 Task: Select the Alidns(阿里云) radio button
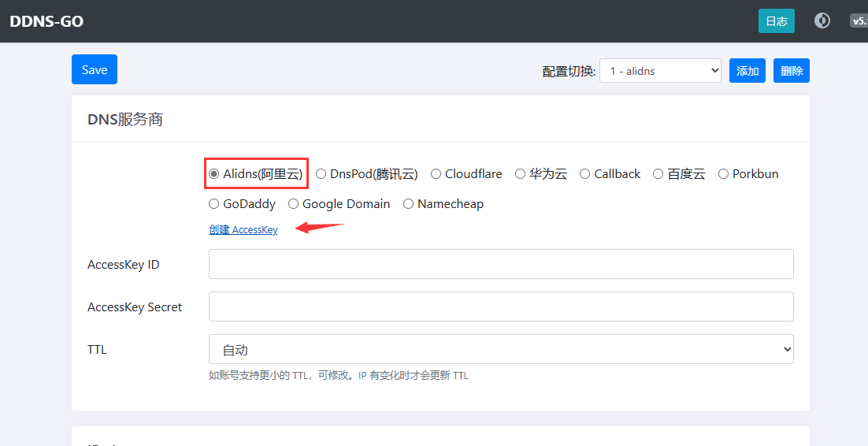pyautogui.click(x=213, y=174)
